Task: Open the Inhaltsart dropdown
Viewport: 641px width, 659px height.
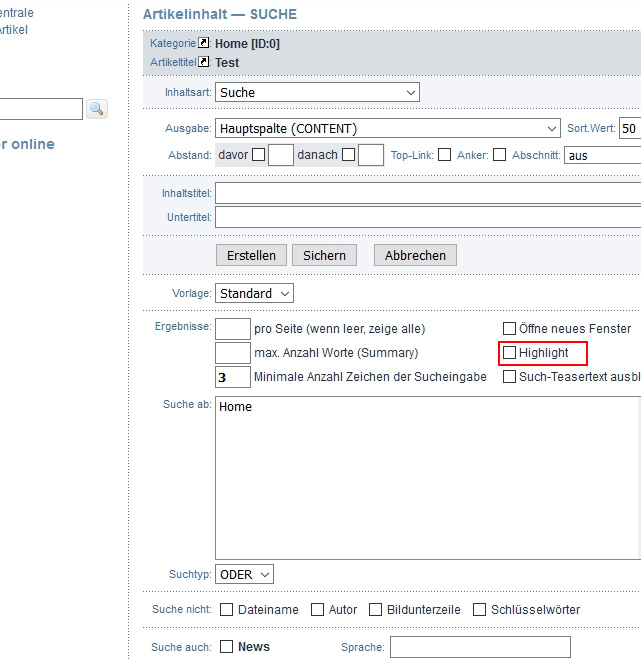Action: (x=317, y=92)
